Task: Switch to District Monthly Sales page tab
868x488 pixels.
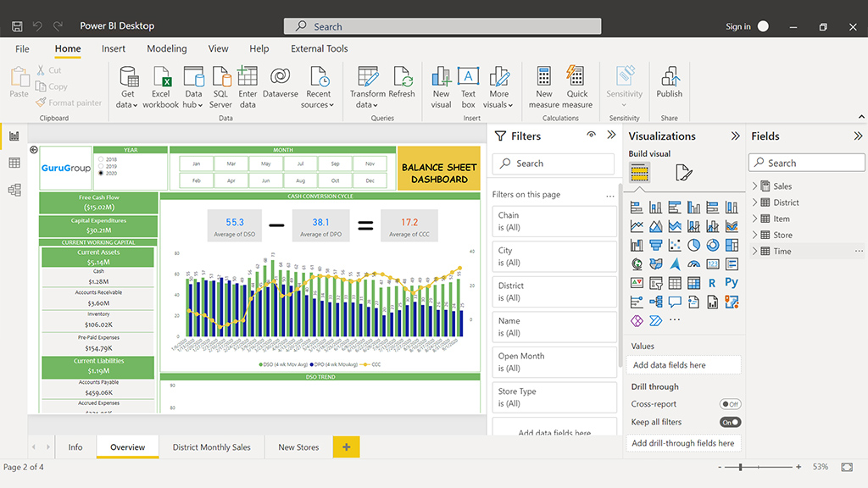Action: (x=211, y=447)
